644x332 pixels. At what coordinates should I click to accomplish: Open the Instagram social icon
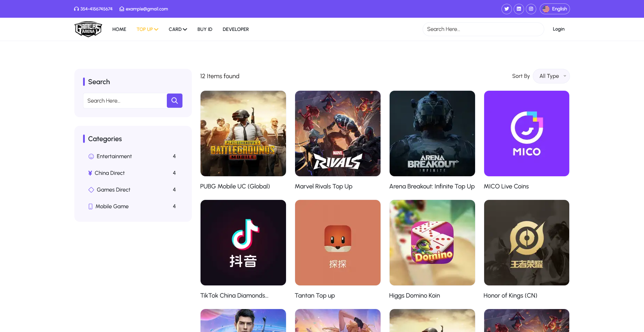point(531,9)
